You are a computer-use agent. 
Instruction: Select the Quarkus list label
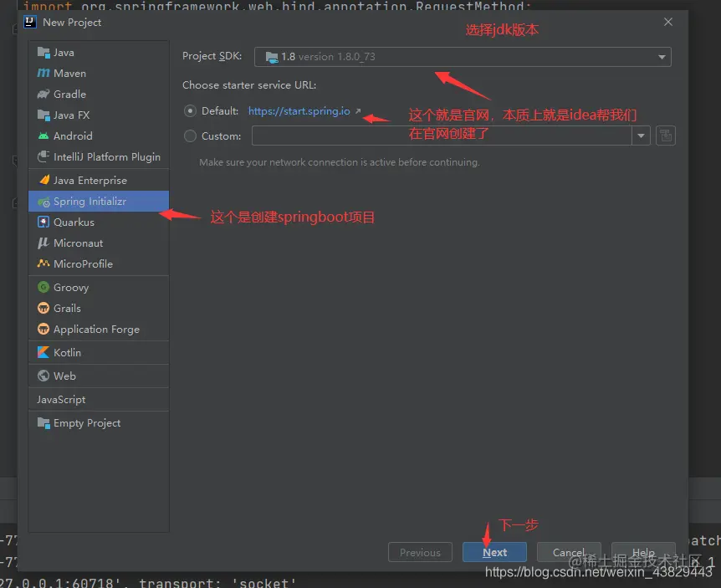point(74,222)
